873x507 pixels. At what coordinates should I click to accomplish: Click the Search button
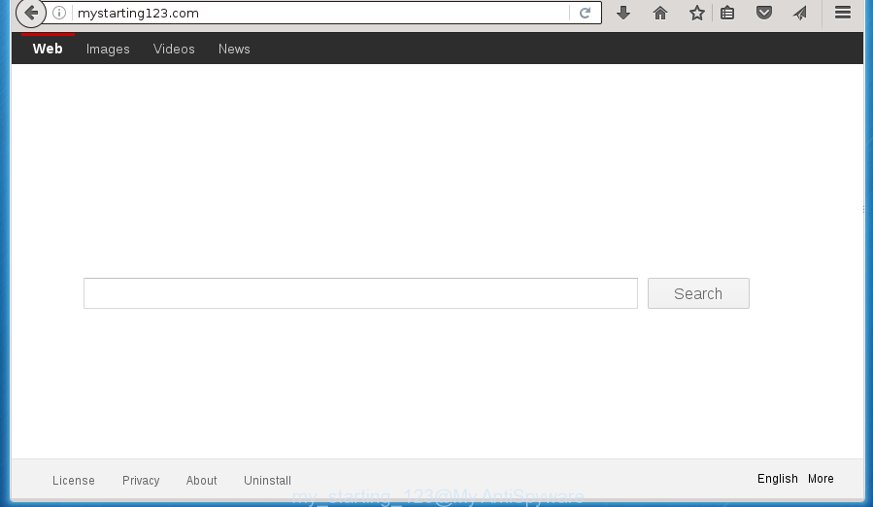tap(698, 293)
